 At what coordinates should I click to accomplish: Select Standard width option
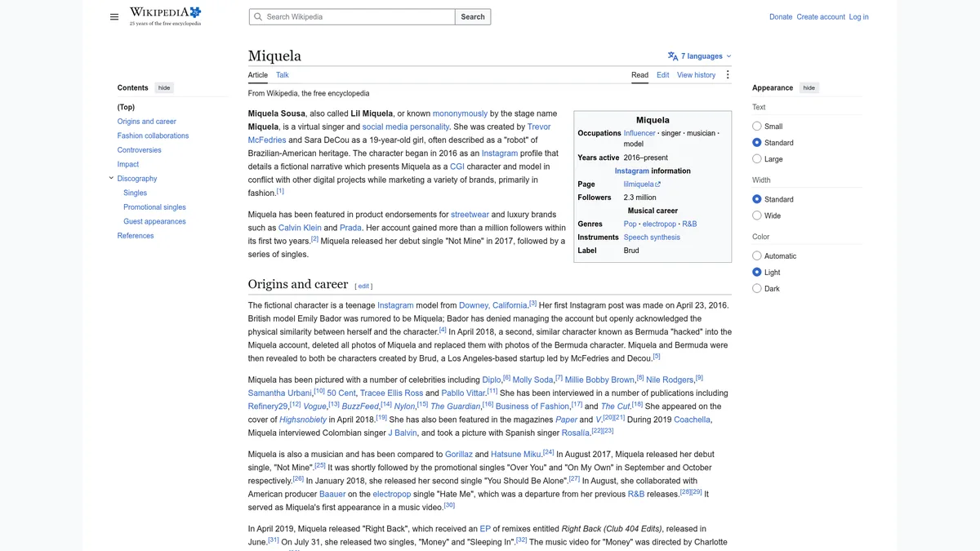pos(757,199)
